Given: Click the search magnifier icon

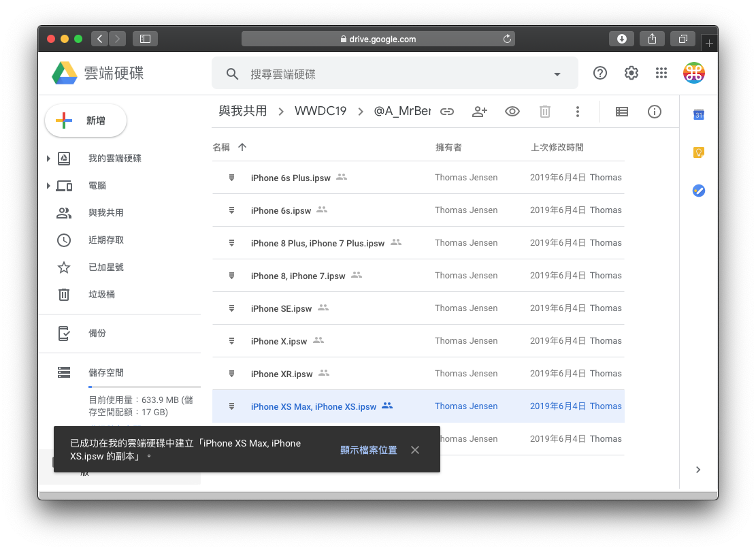Looking at the screenshot, I should click(233, 74).
